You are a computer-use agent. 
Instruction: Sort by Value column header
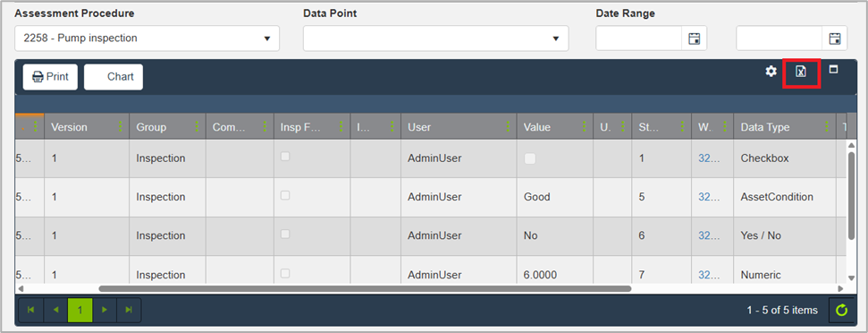(537, 127)
